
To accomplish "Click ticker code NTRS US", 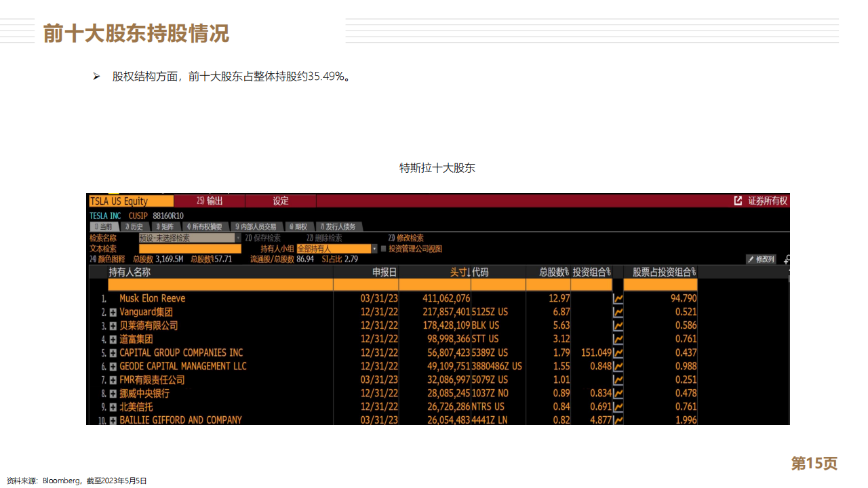I will pyautogui.click(x=488, y=407).
